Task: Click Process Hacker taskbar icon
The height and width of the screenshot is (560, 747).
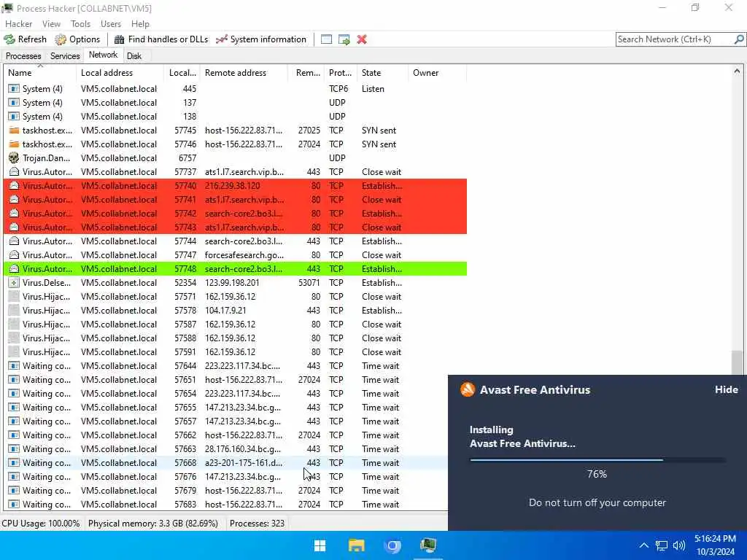Action: click(427, 545)
